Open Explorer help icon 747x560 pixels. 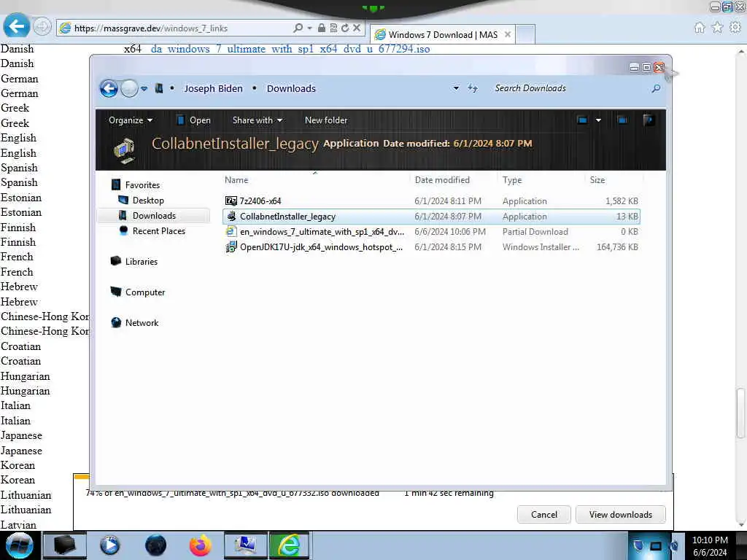pos(648,120)
